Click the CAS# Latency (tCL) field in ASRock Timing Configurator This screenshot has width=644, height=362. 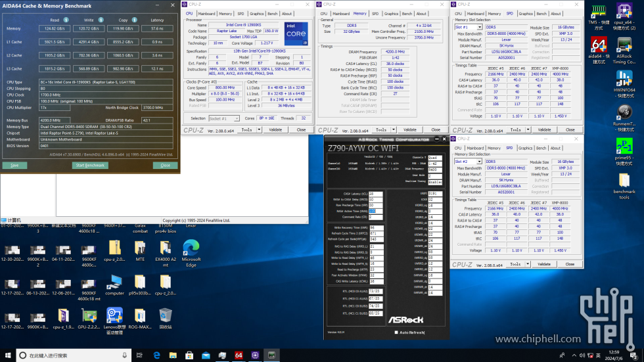pos(375,194)
